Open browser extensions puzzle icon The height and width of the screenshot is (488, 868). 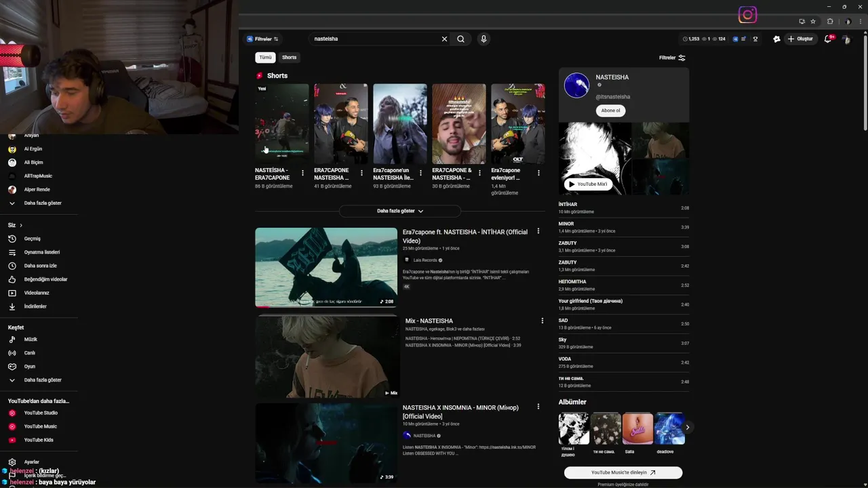coord(830,21)
